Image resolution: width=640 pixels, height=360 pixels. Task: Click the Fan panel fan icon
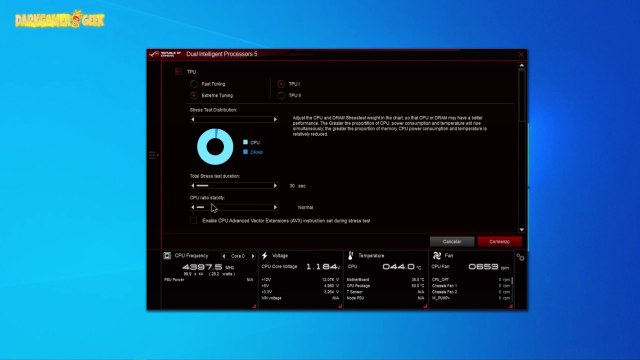(437, 256)
